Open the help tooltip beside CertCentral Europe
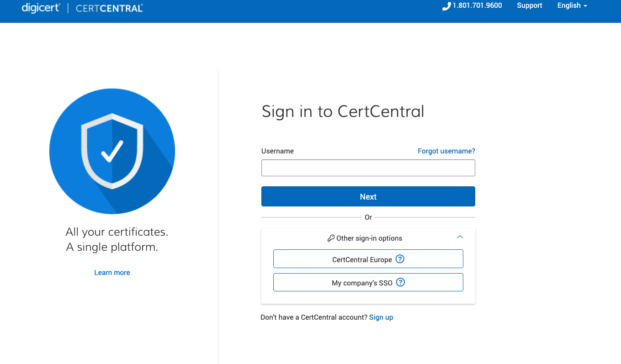621x364 pixels. pyautogui.click(x=400, y=258)
